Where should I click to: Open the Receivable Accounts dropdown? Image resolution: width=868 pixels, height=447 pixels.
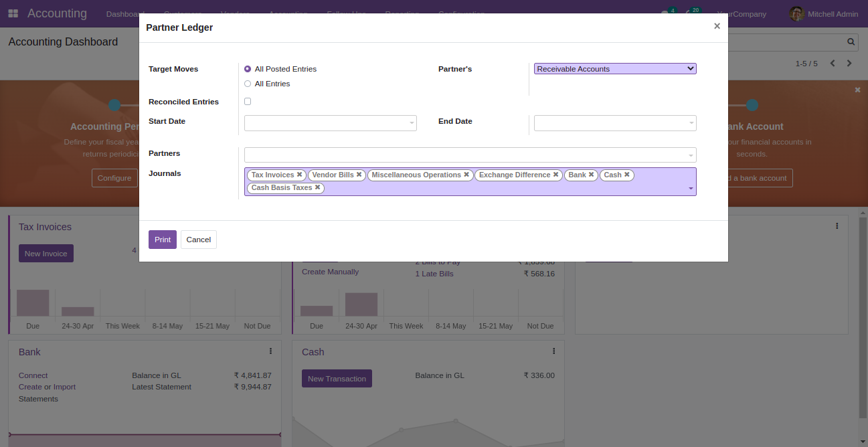615,69
